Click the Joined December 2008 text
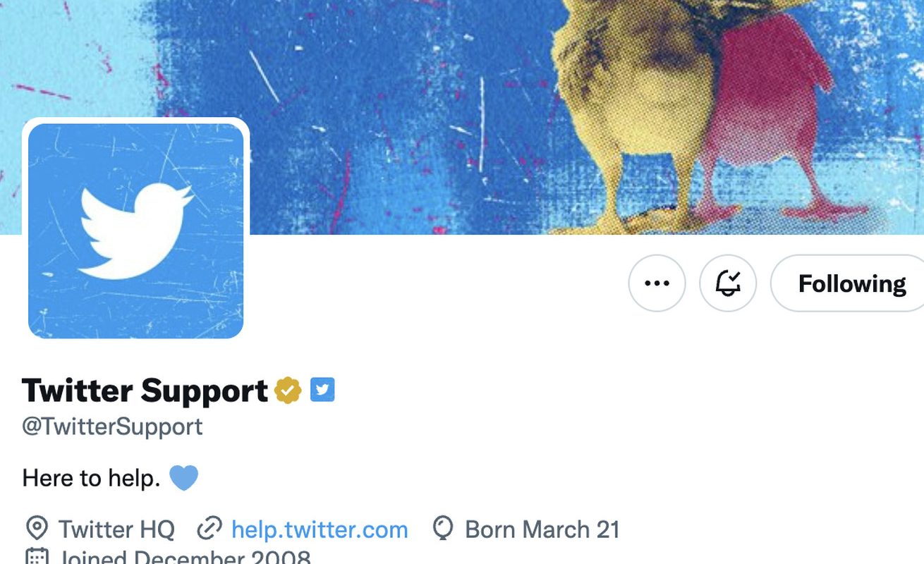924x564 pixels. coord(185,557)
